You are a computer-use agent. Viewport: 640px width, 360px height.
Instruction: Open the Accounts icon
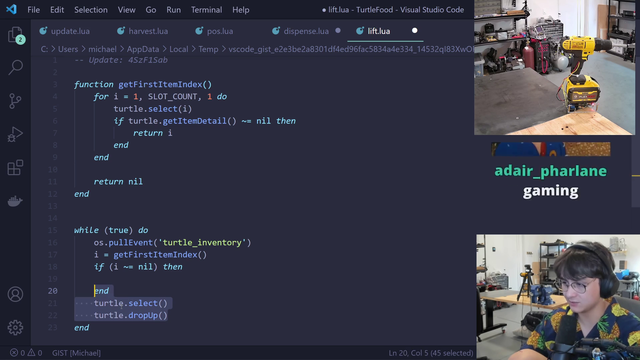point(15,294)
